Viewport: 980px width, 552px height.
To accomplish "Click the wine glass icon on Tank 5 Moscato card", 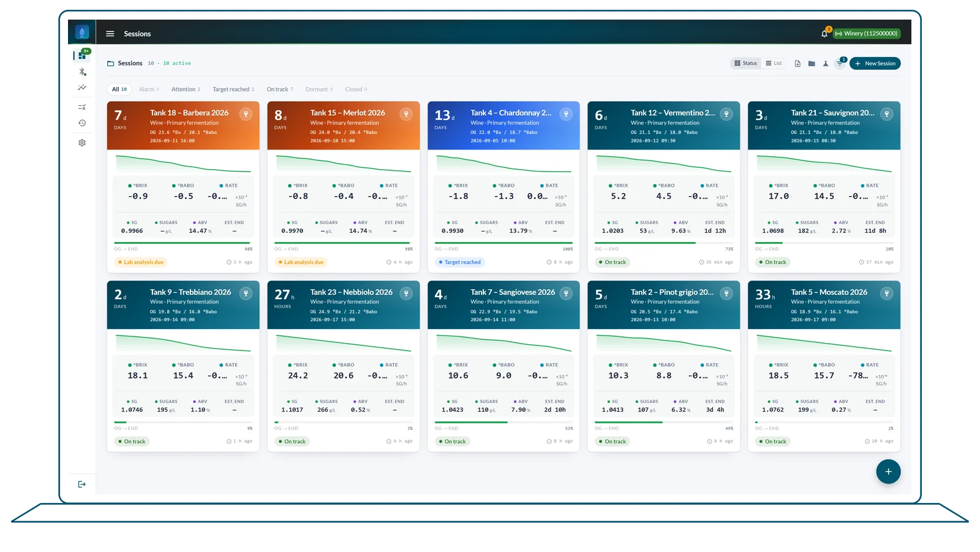I will [886, 293].
